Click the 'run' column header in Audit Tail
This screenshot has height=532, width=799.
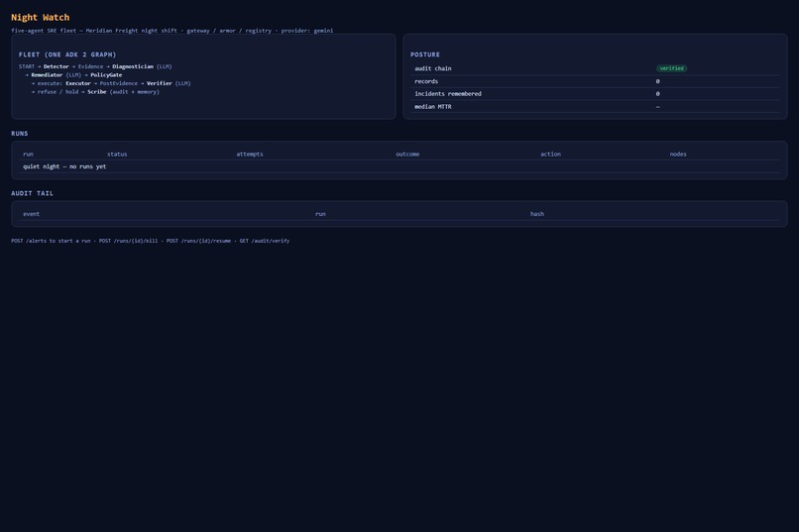pos(320,214)
